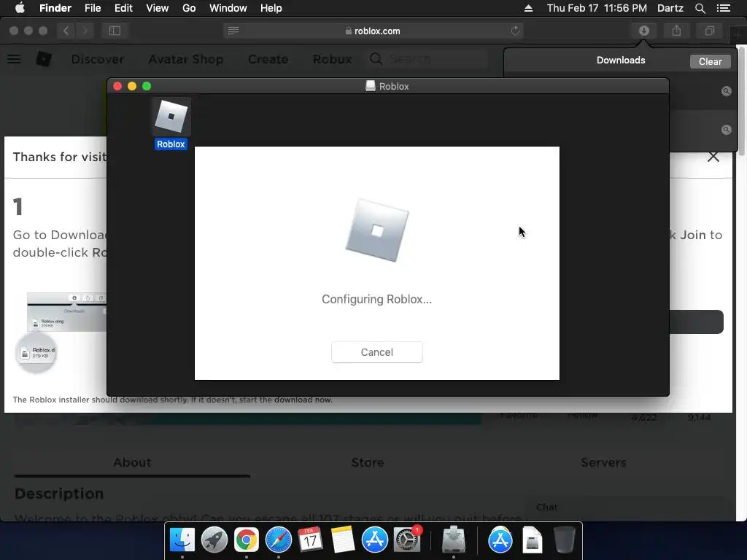
Task: Click the Dartz user menu
Action: (x=670, y=8)
